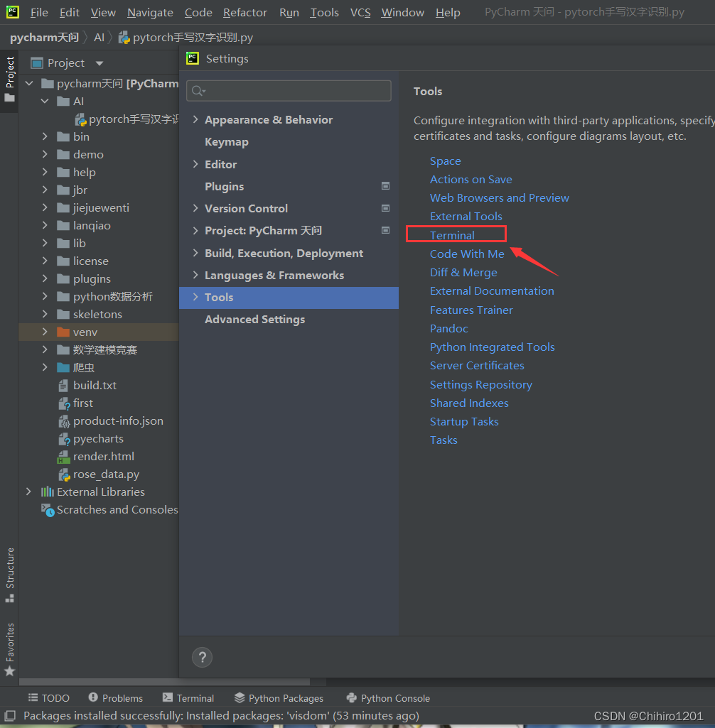
Task: Open the Diff & Merge link
Action: [463, 273]
